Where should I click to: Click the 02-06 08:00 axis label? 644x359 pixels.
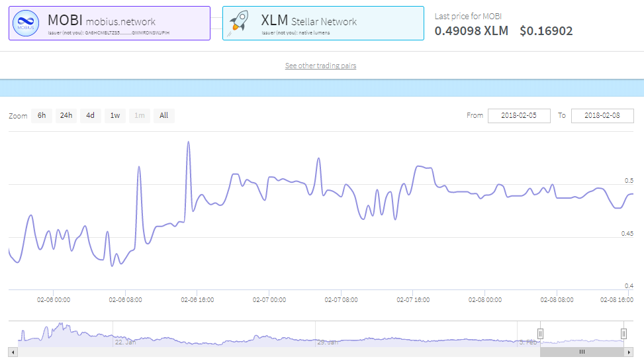click(x=125, y=300)
